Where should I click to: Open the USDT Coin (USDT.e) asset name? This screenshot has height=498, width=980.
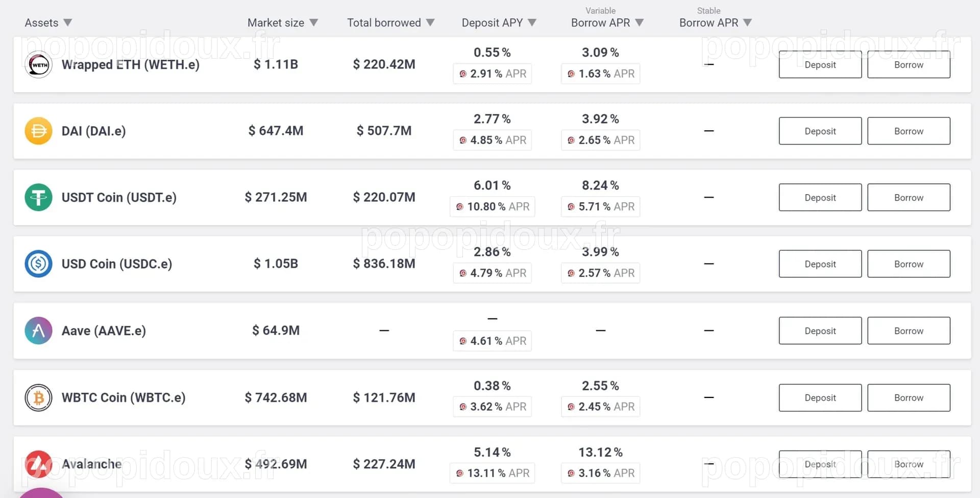pos(119,197)
